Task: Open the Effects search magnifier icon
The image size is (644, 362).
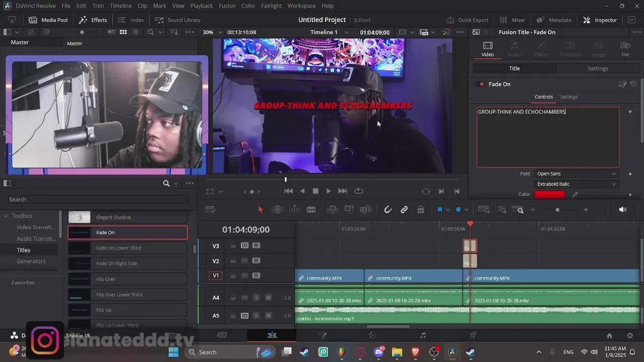Action: coord(166,184)
